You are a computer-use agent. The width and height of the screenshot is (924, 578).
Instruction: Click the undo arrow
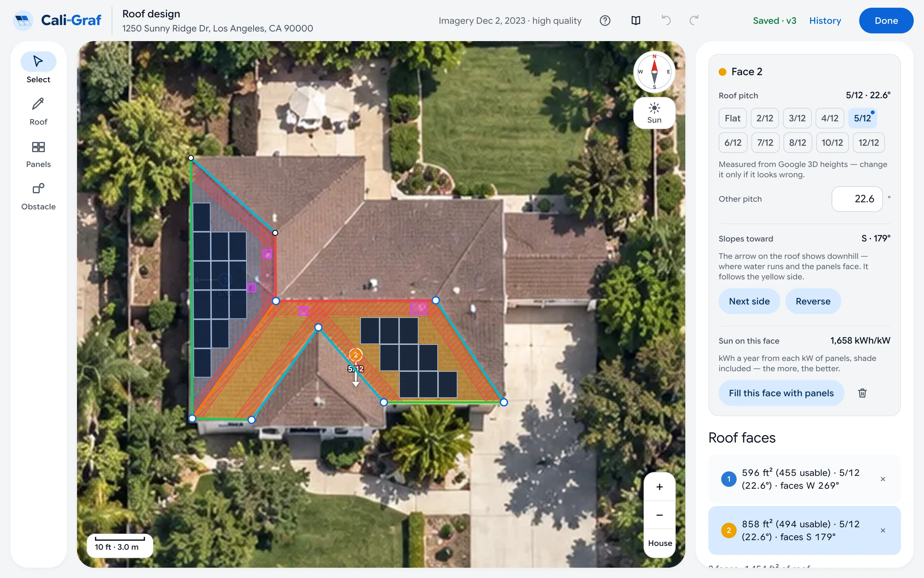(666, 21)
